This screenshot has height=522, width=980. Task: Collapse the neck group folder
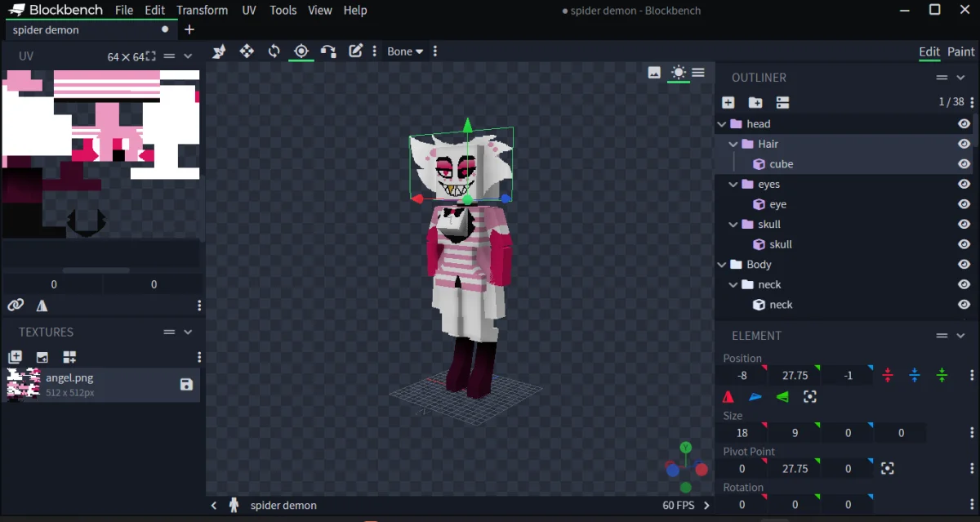(x=733, y=285)
